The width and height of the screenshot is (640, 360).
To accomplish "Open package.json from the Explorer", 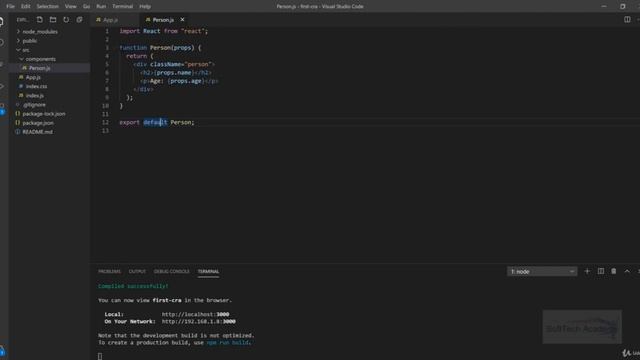I will point(38,123).
